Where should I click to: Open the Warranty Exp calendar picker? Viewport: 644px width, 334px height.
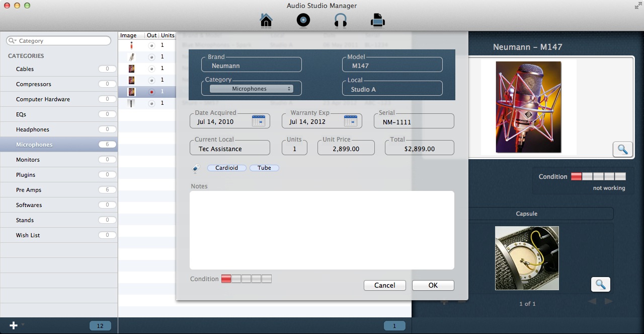[x=350, y=121]
